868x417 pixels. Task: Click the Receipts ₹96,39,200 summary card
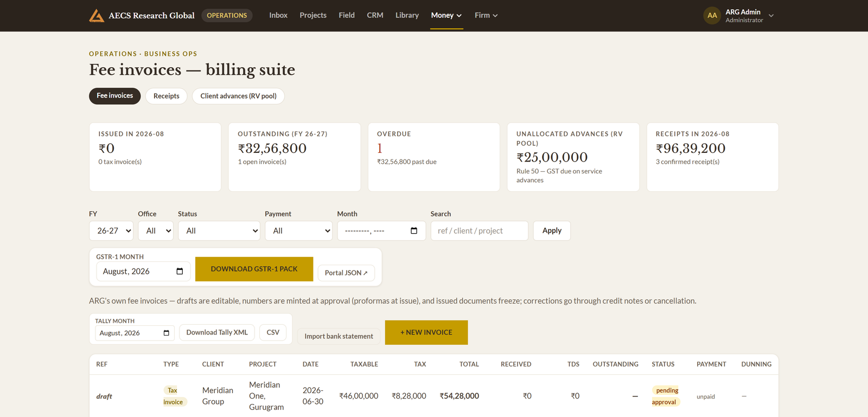(712, 157)
